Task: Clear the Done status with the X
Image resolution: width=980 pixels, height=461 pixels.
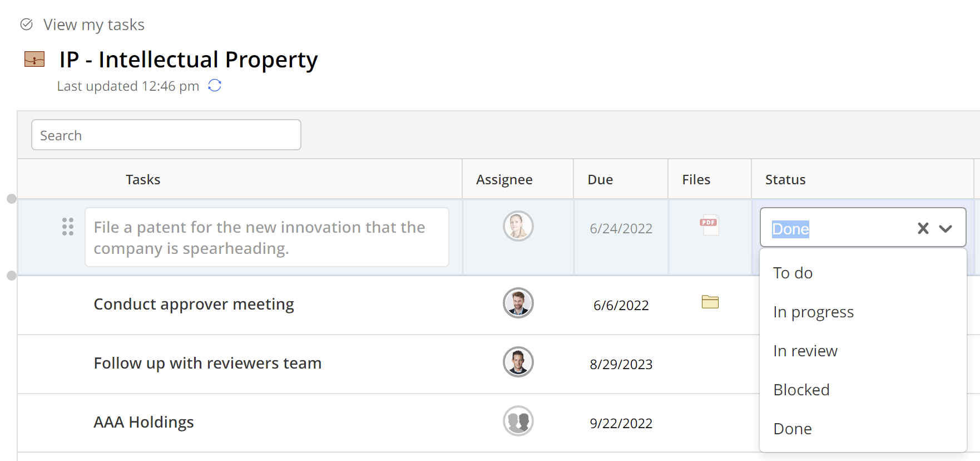Action: point(923,228)
